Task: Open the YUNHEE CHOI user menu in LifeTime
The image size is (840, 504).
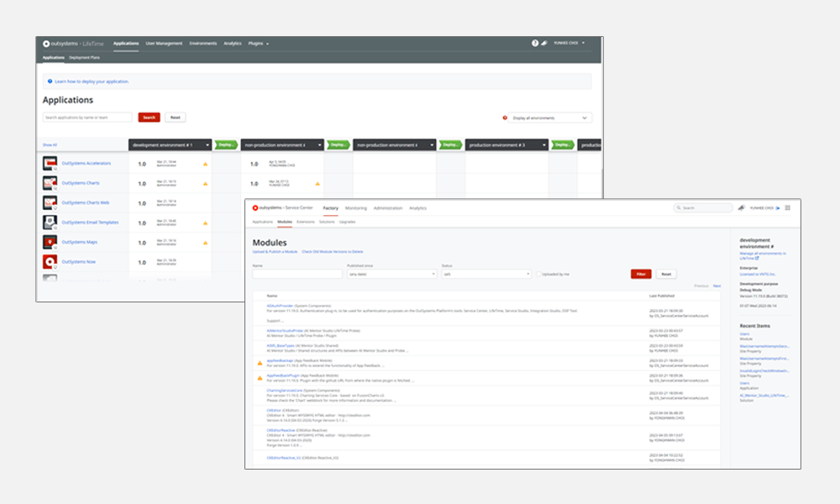Action: 569,43
